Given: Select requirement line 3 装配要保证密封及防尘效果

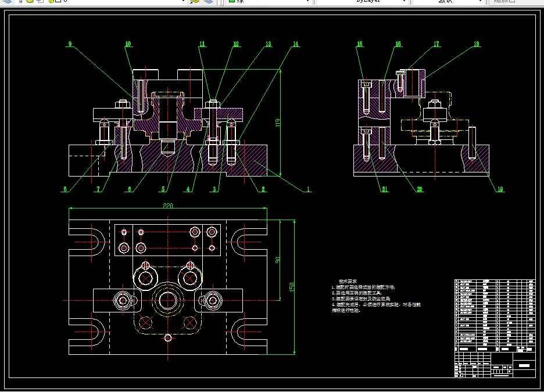Looking at the screenshot, I should click(x=361, y=299).
